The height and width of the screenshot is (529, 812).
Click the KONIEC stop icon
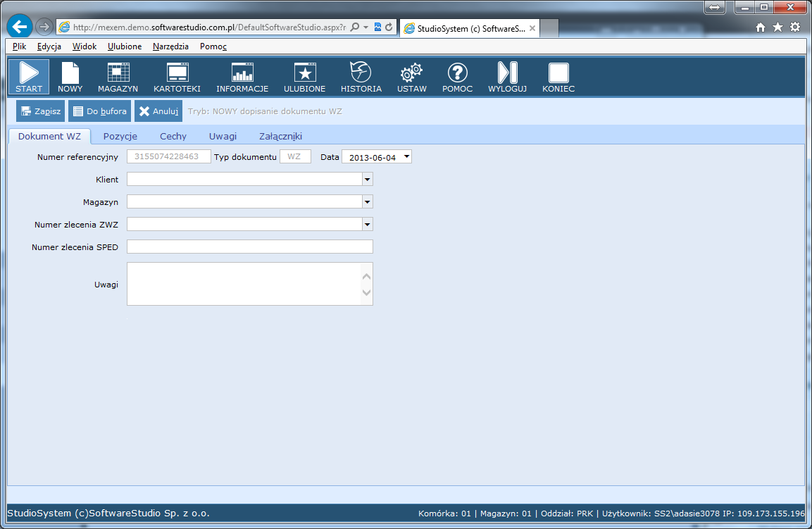tap(558, 77)
